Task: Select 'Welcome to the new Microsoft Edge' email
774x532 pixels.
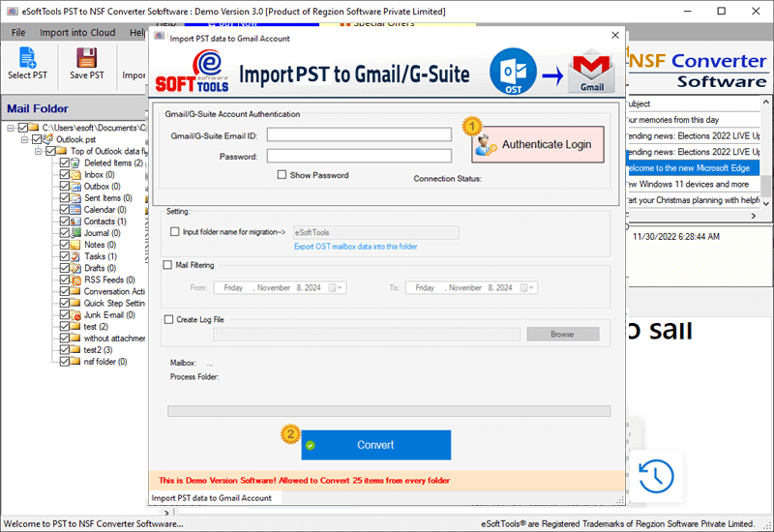Action: click(x=693, y=168)
